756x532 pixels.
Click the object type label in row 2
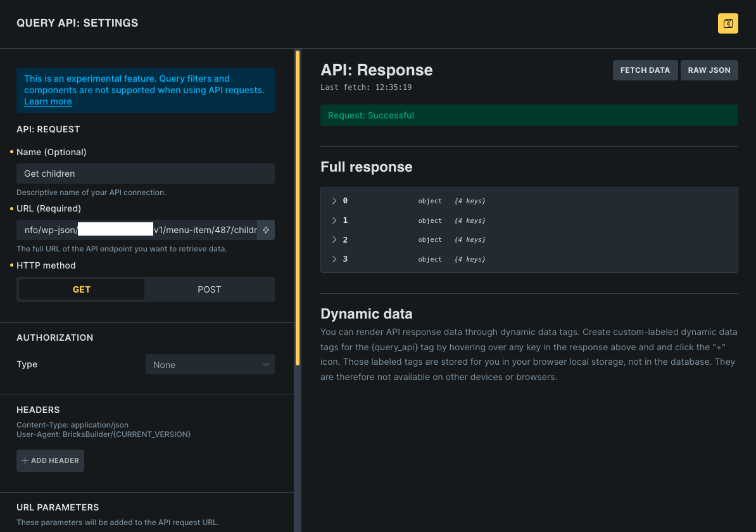pos(430,239)
